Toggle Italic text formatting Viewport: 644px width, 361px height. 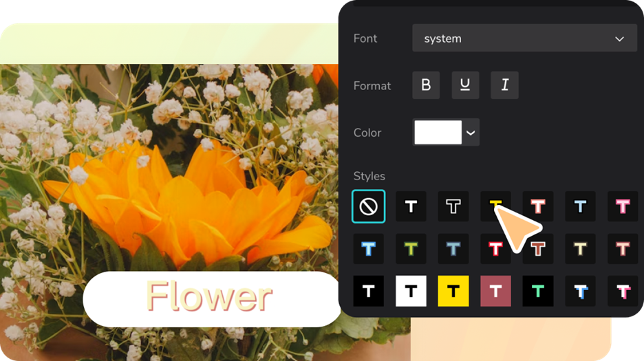[504, 85]
